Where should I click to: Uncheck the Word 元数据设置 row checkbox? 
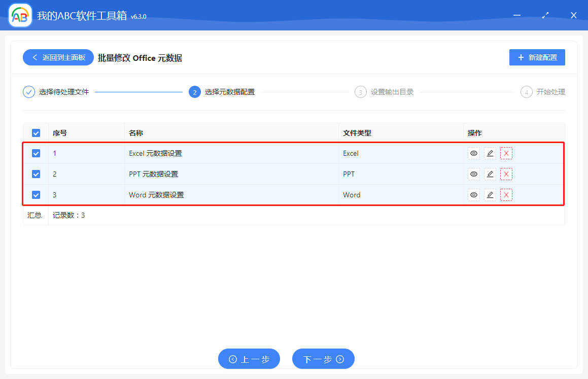coord(36,194)
